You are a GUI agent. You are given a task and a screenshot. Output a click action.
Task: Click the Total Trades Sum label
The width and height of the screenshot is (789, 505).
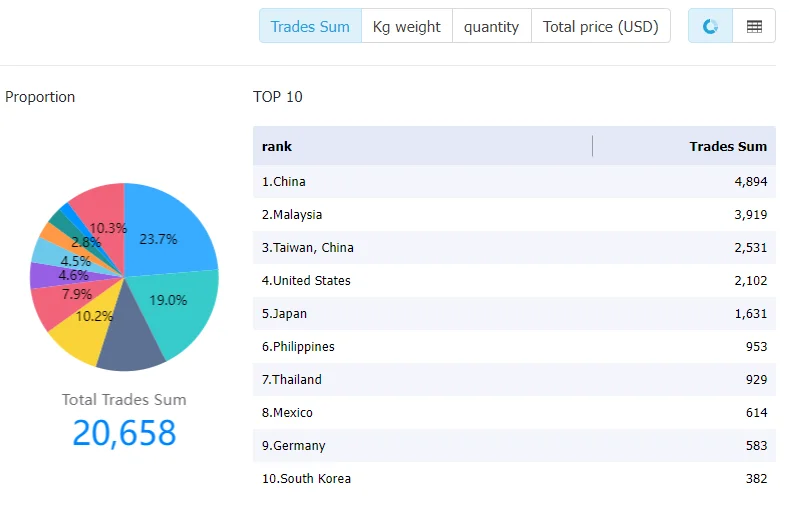coord(124,400)
